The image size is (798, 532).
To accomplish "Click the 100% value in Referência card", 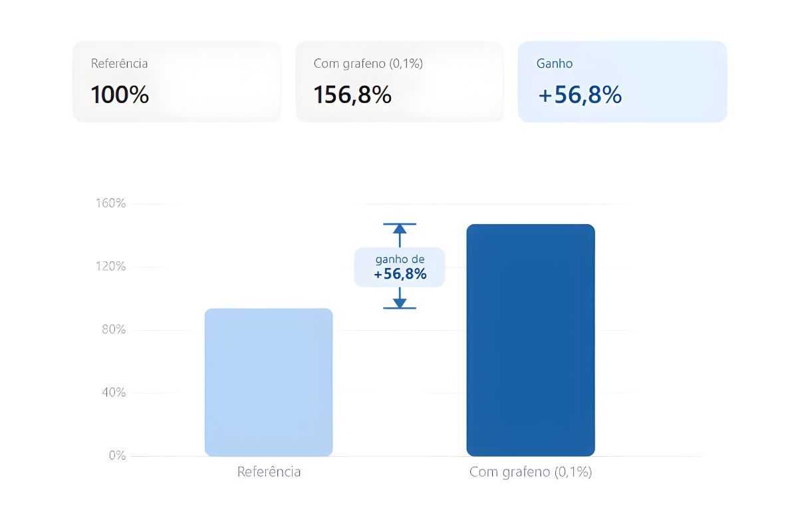I will click(120, 95).
